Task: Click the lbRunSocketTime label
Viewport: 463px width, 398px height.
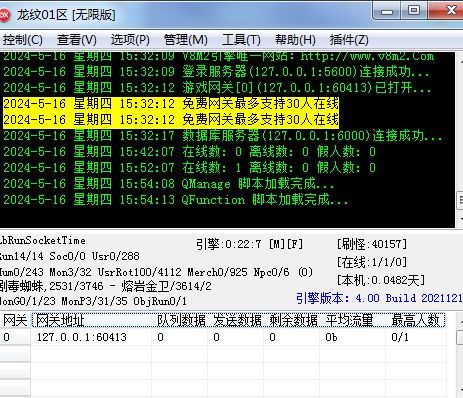Action: click(x=43, y=240)
